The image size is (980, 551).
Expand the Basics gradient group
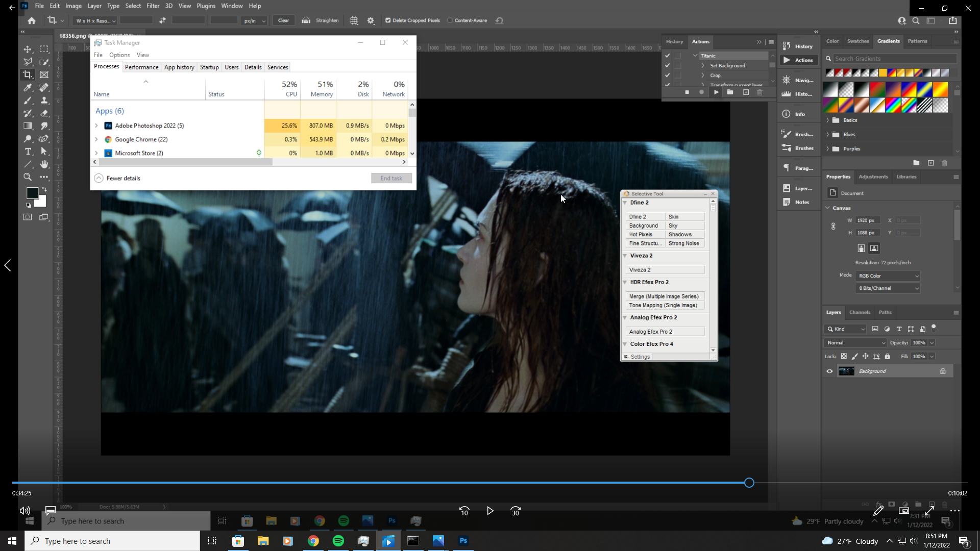828,120
